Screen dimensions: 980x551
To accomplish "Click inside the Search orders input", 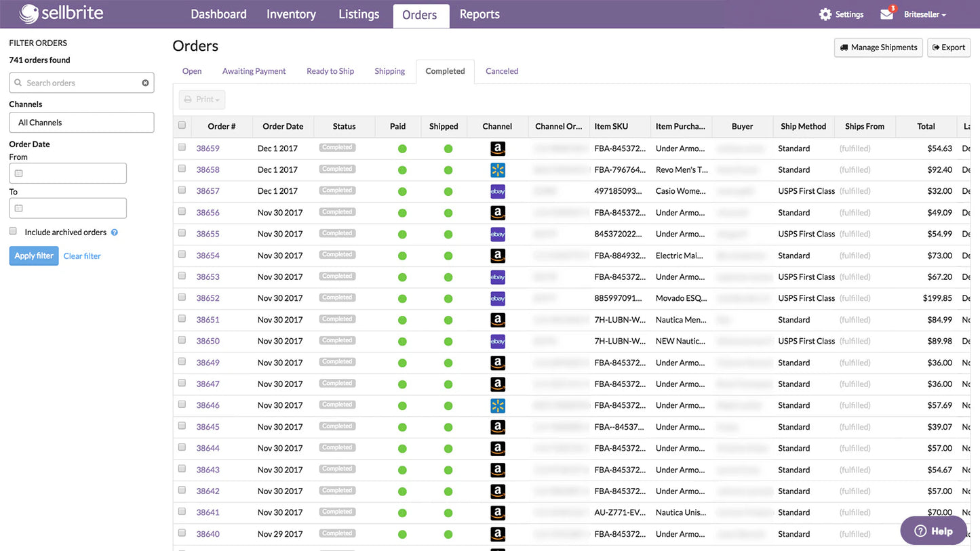I will pos(75,83).
